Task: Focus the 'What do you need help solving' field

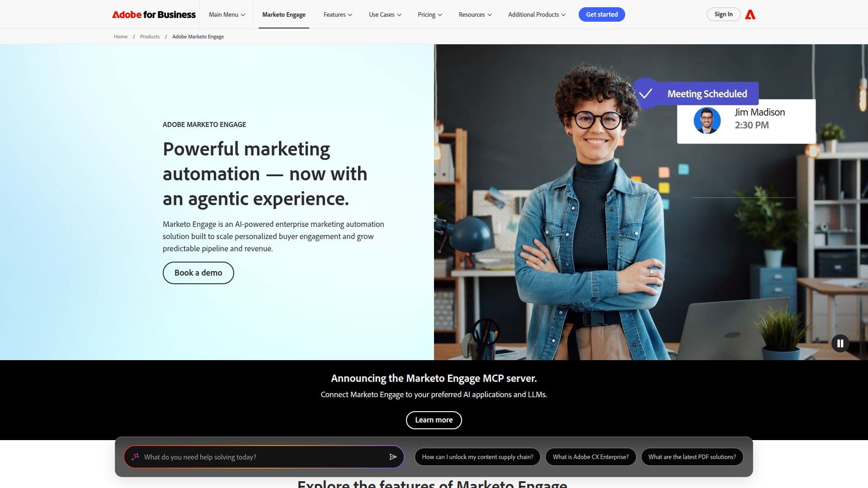Action: pos(264,457)
